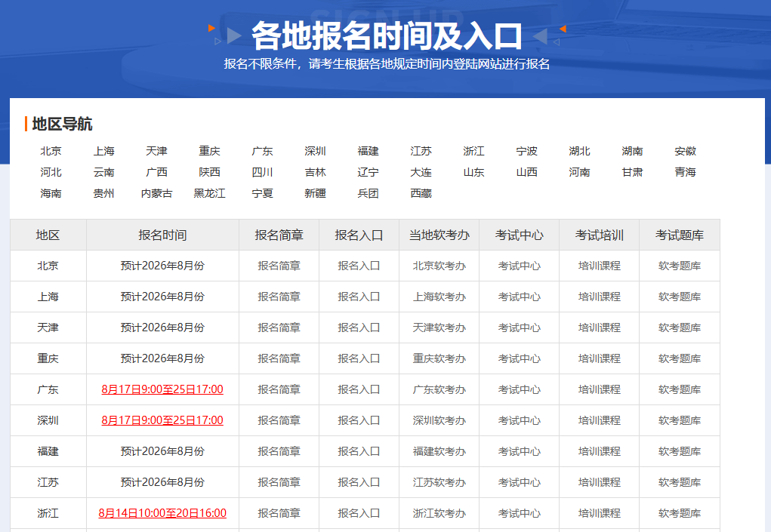
Task: Open 广西 region link
Action: (156, 172)
